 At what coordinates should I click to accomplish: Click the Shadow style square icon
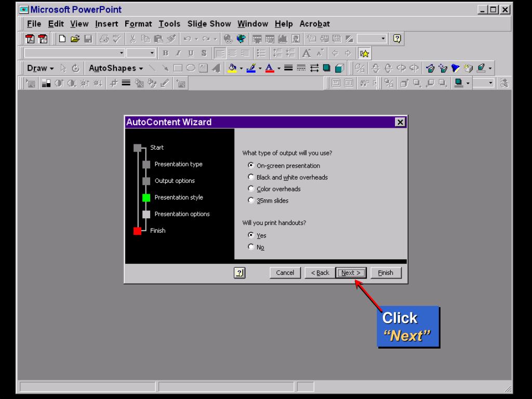326,68
